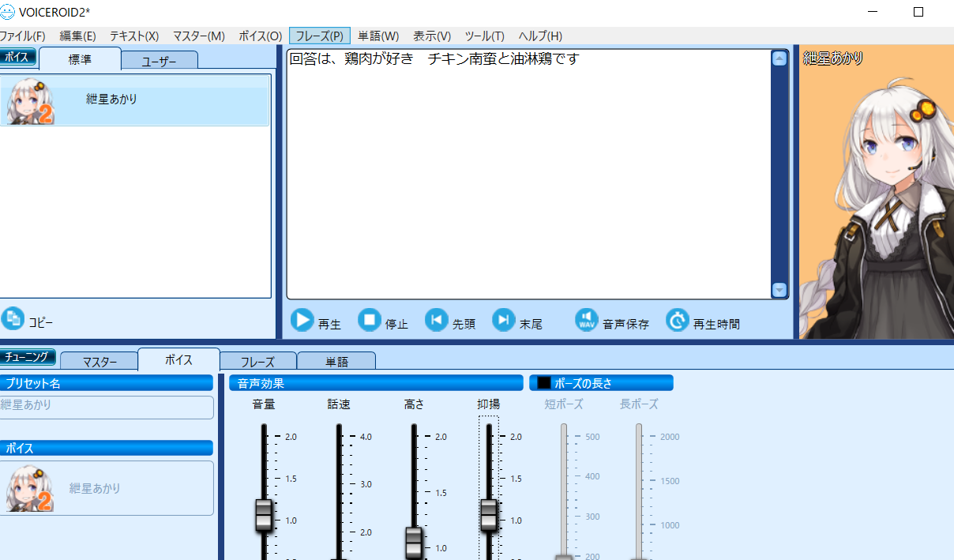The image size is (954, 560).
Task: Click the 音量 volume slider handle
Action: coord(264,515)
